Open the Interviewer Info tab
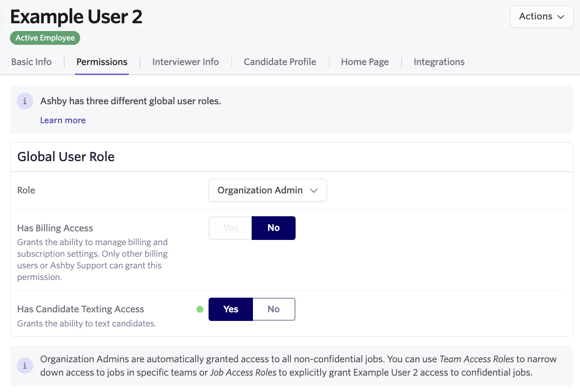 coord(185,62)
